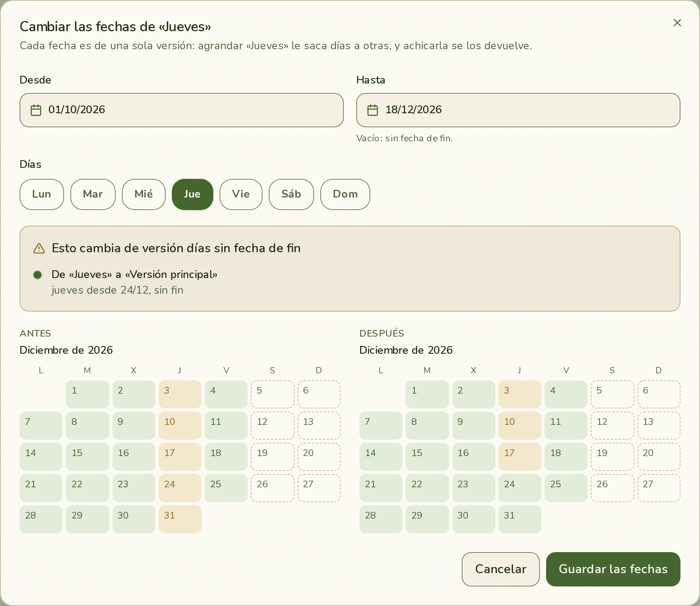The width and height of the screenshot is (700, 606).
Task: Click "Diciembre de 2026" under Después
Action: tap(406, 350)
